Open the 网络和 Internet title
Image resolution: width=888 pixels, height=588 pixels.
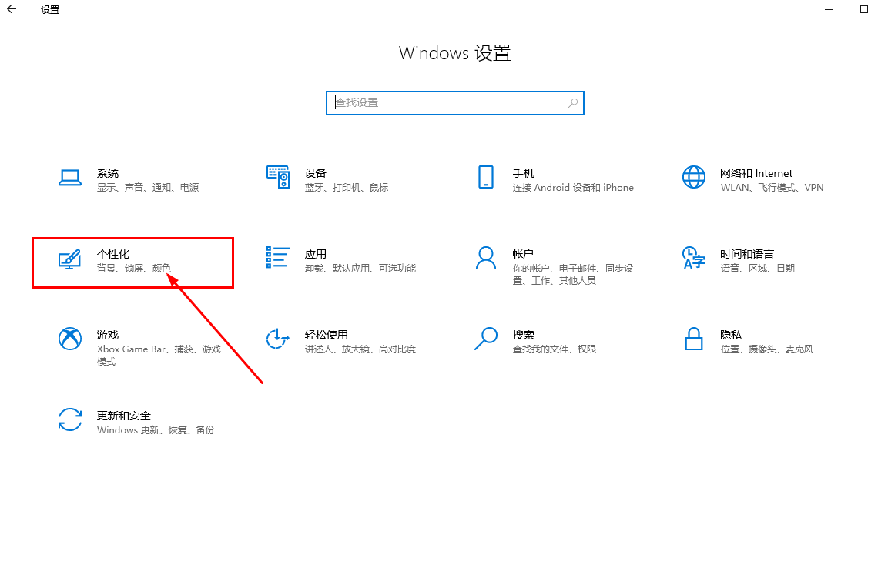[756, 173]
